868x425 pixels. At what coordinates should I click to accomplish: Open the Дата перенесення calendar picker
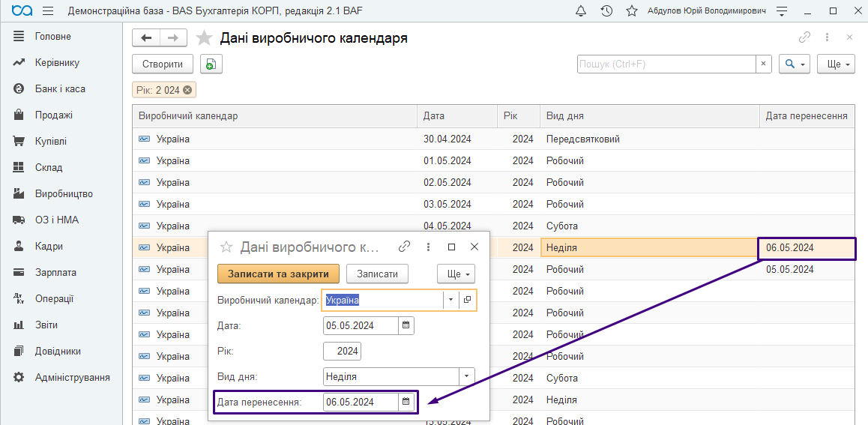[x=406, y=403]
